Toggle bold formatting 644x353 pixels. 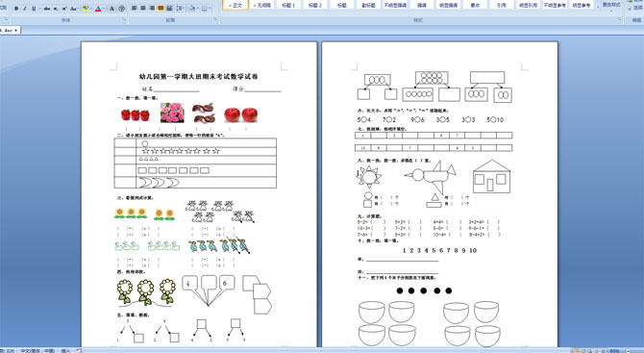click(16, 9)
